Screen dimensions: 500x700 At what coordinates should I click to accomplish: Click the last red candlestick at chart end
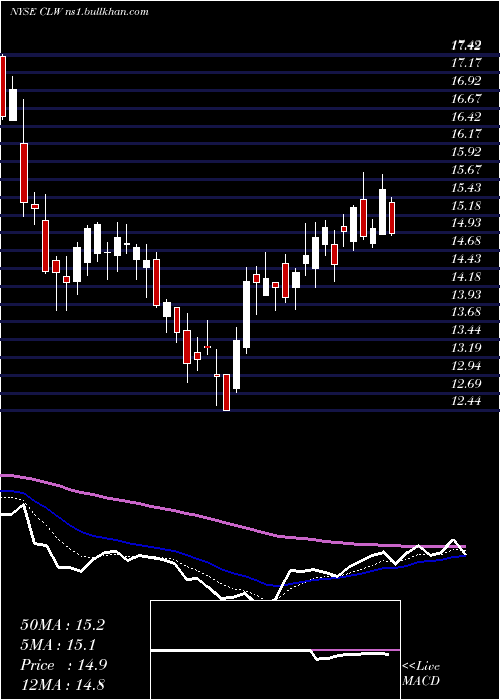392,217
